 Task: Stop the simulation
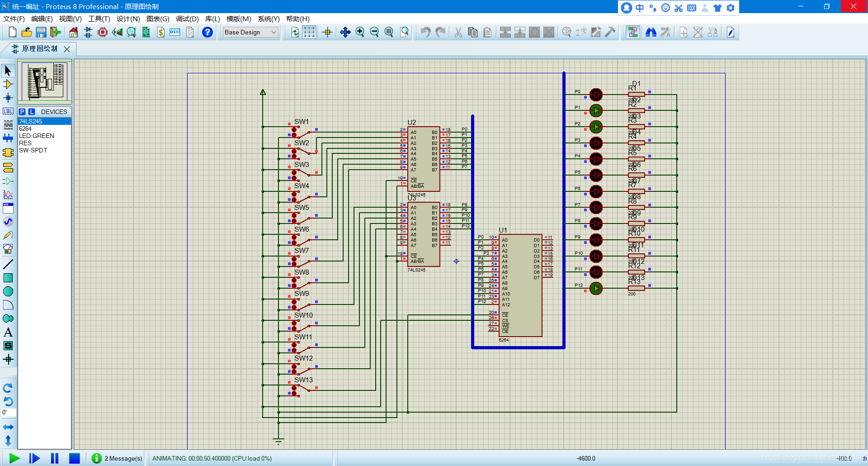click(75, 458)
